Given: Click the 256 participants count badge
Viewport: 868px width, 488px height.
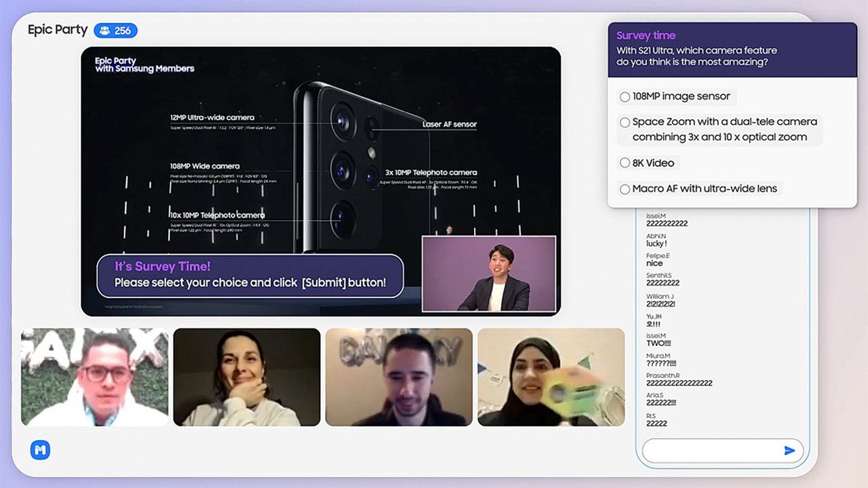Looking at the screenshot, I should [116, 30].
